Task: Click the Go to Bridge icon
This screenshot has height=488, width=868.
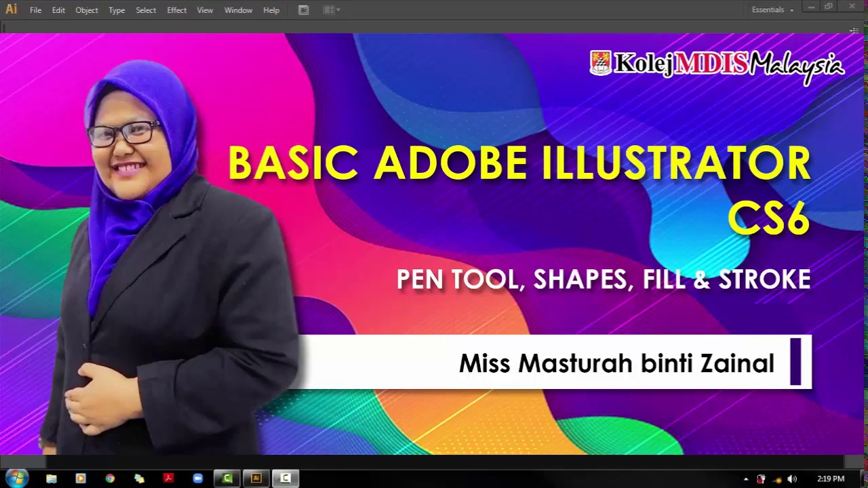Action: pos(304,10)
